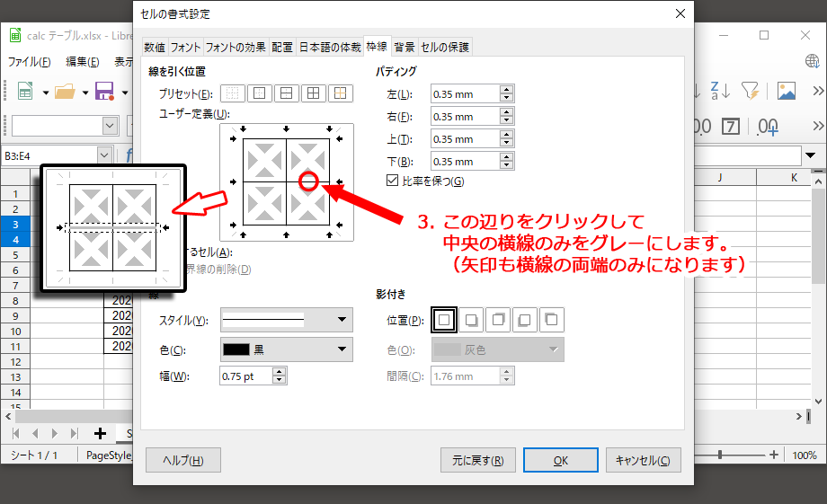
Task: Click the globe icon in Calc window
Action: click(x=813, y=60)
